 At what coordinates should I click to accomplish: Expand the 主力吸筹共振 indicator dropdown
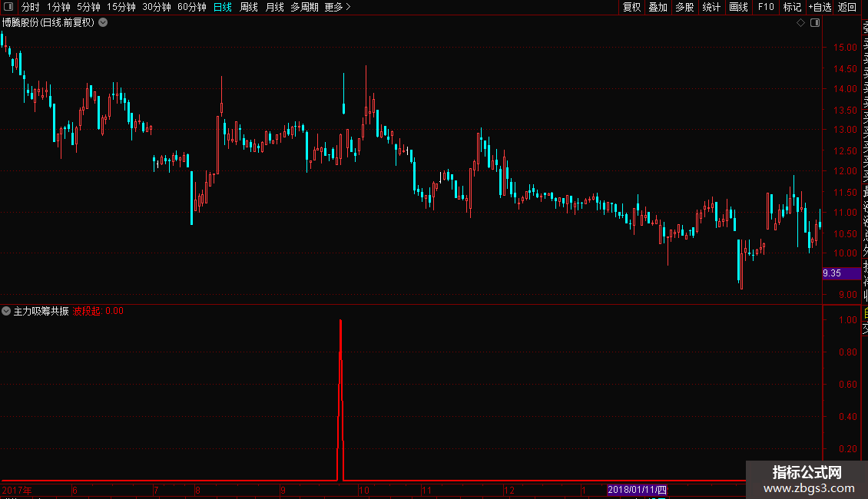tap(6, 311)
